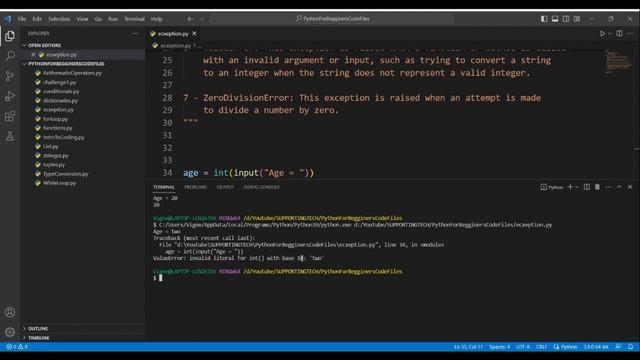Image resolution: width=640 pixels, height=360 pixels.
Task: Open the Explorer view in activity bar
Action: tap(10, 36)
